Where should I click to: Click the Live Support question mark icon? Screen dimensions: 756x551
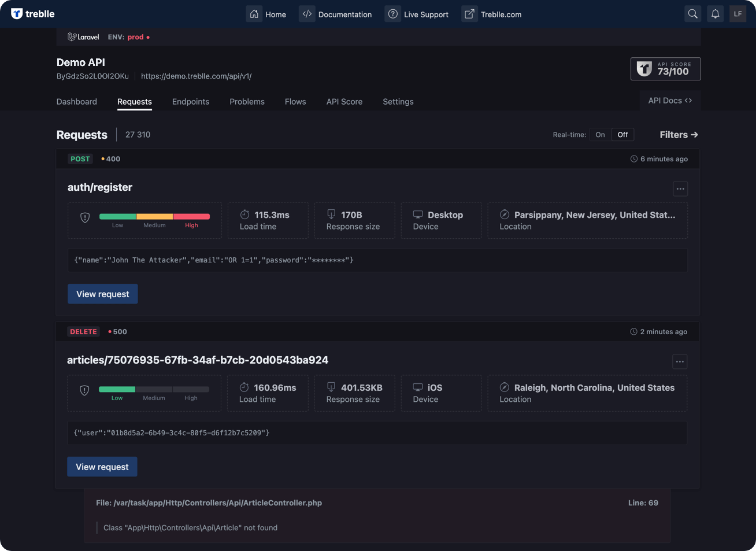393,13
